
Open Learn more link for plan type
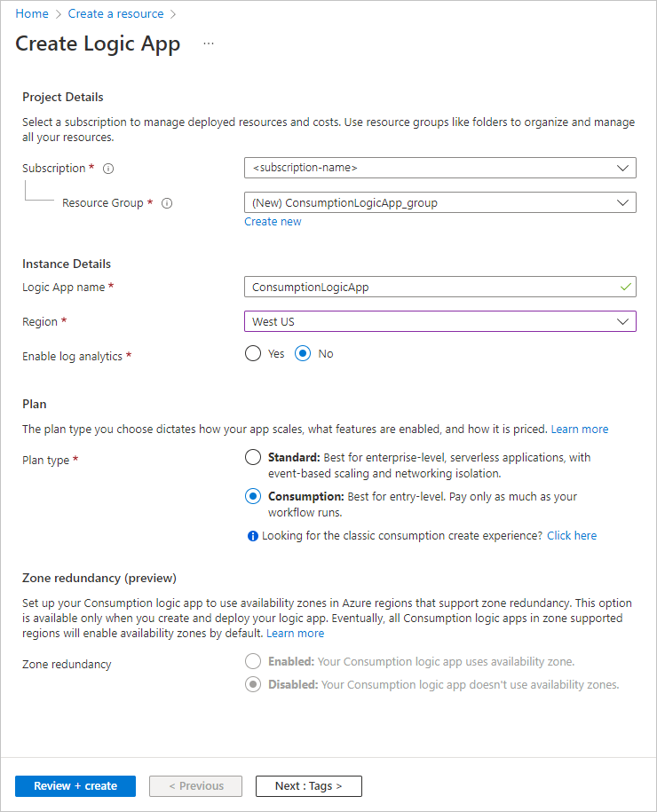pyautogui.click(x=580, y=429)
